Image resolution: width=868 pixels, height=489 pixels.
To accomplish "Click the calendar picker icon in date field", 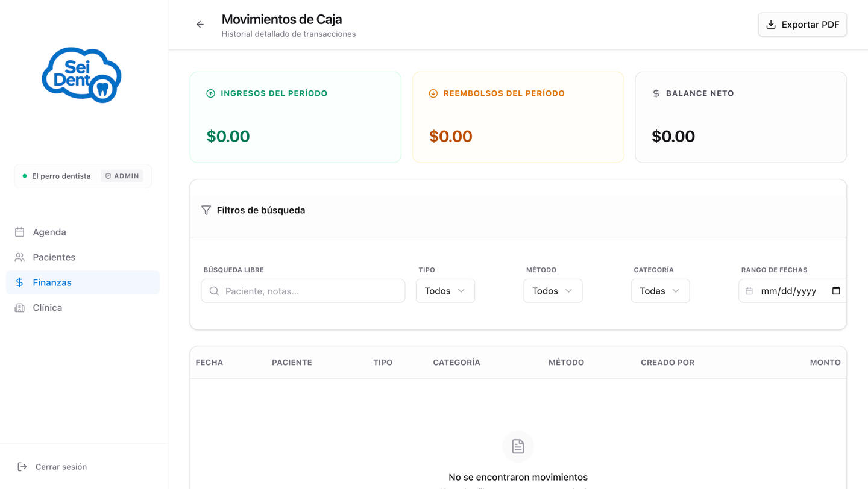I will tap(836, 291).
